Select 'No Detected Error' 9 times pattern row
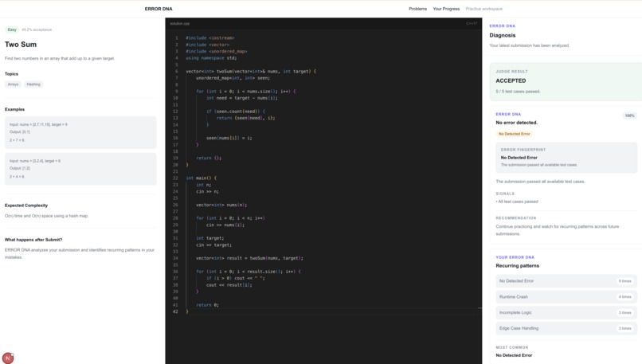Screen dimensions: 642x364 [566, 281]
